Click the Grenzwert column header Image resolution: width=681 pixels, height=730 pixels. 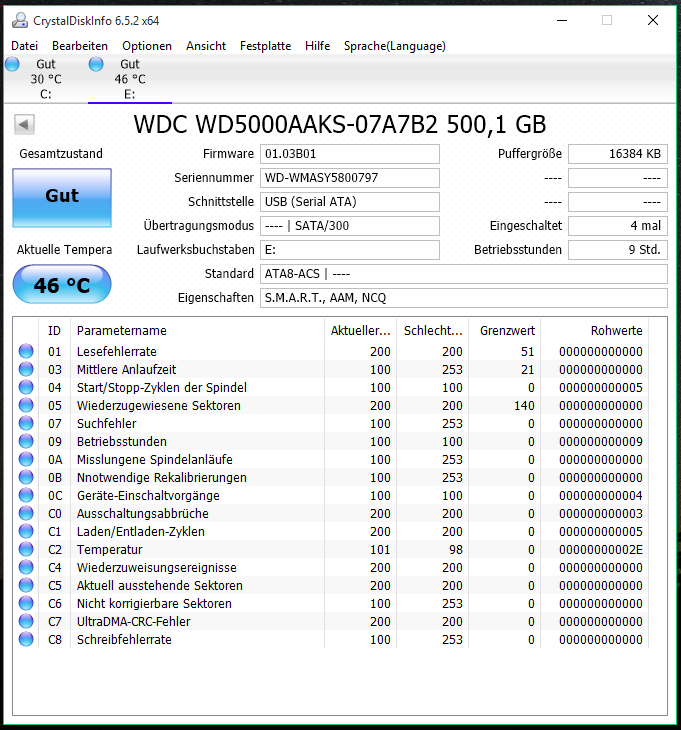tap(505, 331)
